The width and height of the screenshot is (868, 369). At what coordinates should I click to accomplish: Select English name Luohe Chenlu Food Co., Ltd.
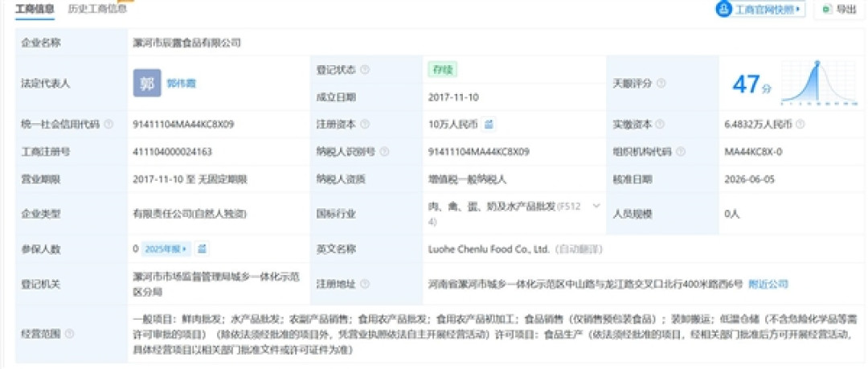(488, 249)
